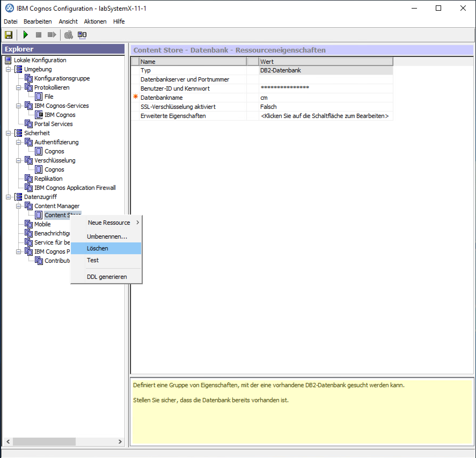Collapse the Sicherheit tree node

pos(9,133)
